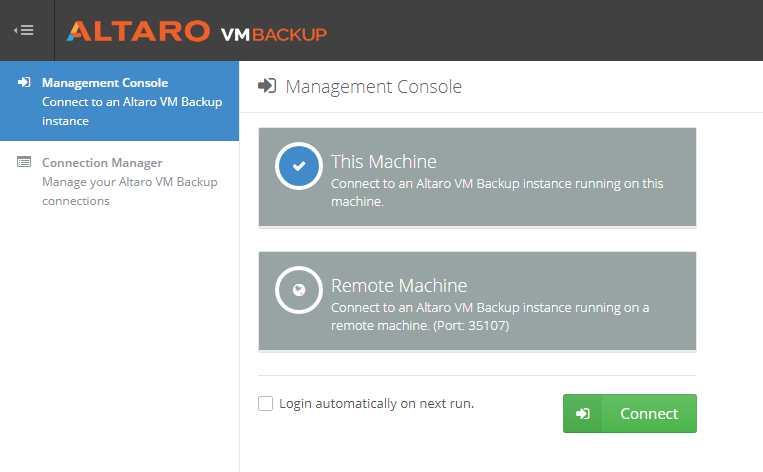This screenshot has height=472, width=763.
Task: Enable Login automatically on next run checkbox
Action: tap(265, 403)
